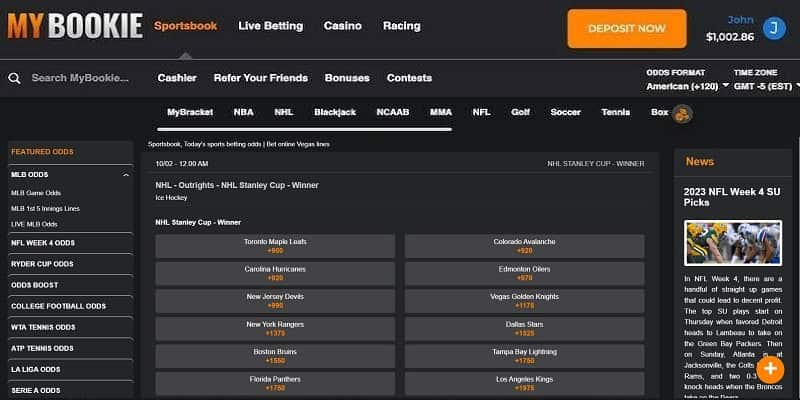Viewport: 800px width, 400px height.
Task: Select NFL in the sports bar
Action: tap(481, 112)
